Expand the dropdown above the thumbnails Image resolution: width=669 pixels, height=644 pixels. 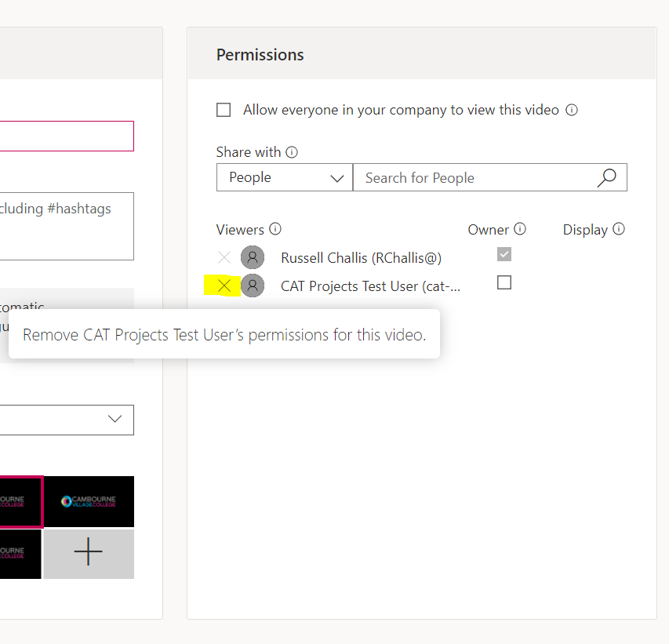click(x=67, y=420)
